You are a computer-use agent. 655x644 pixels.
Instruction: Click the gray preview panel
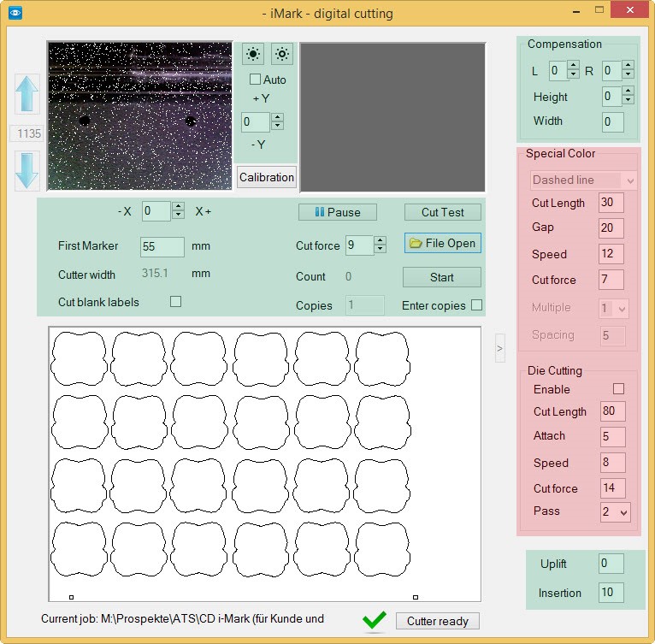coord(392,117)
